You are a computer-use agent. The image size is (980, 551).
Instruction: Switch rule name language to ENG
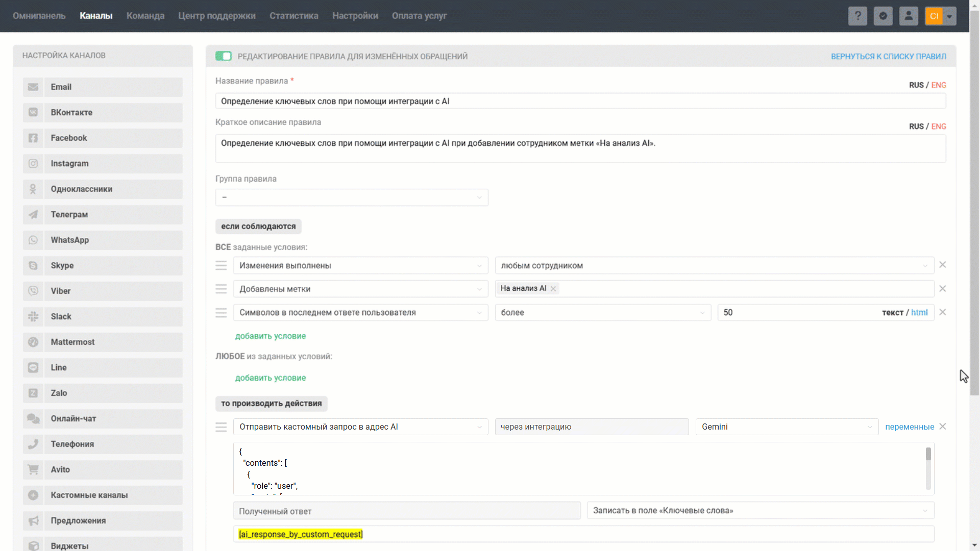pyautogui.click(x=939, y=85)
